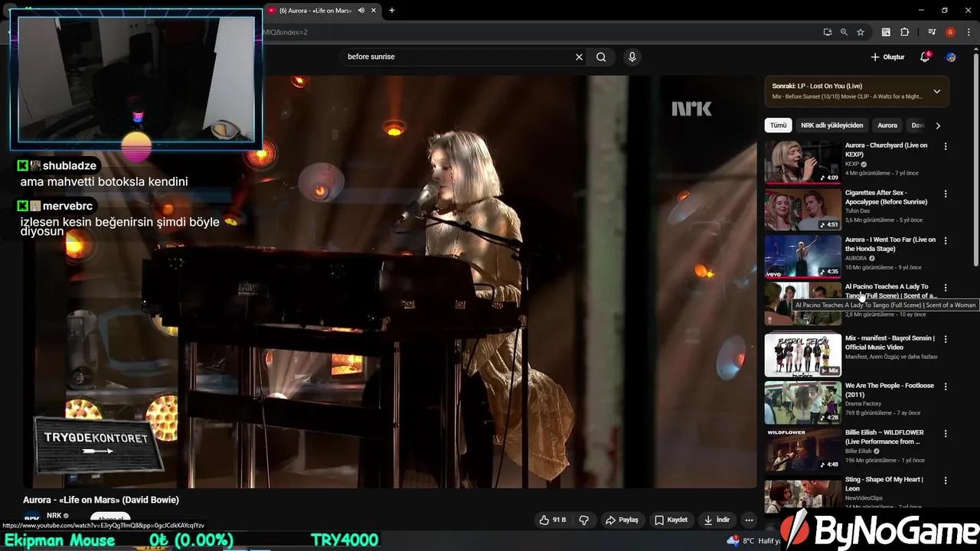Viewport: 980px width, 551px height.
Task: Open the NRK channel name link
Action: [54, 516]
